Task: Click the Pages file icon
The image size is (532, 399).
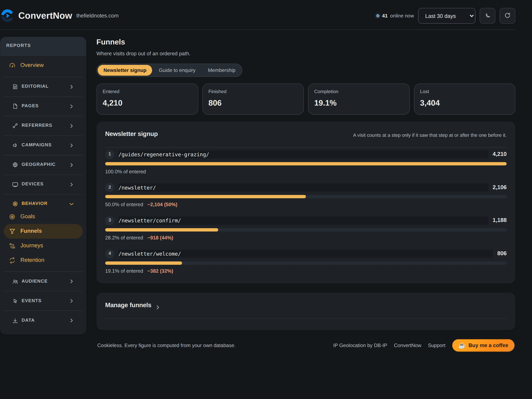Action: pyautogui.click(x=15, y=106)
